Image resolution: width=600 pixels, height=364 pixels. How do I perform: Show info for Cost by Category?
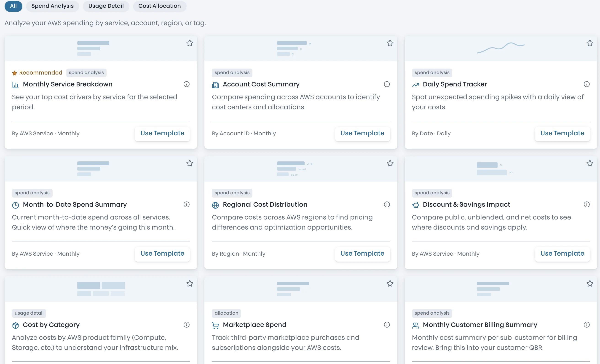coord(187,325)
